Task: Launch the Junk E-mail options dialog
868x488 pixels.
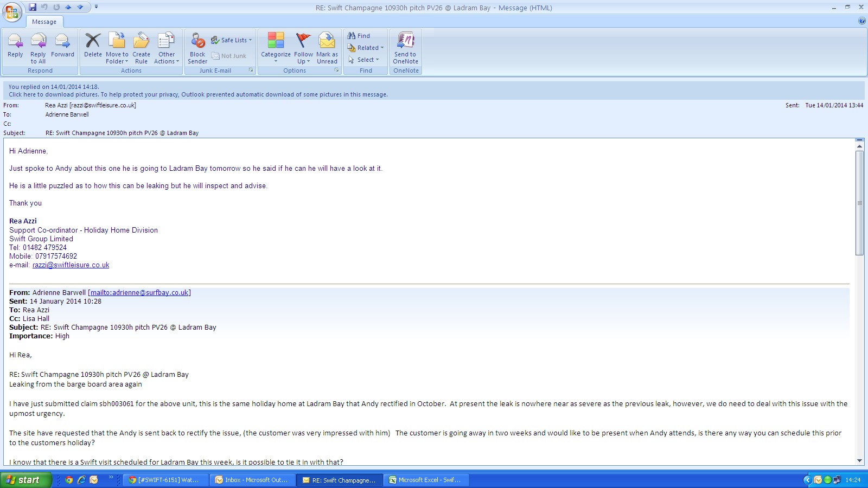Action: click(x=251, y=70)
